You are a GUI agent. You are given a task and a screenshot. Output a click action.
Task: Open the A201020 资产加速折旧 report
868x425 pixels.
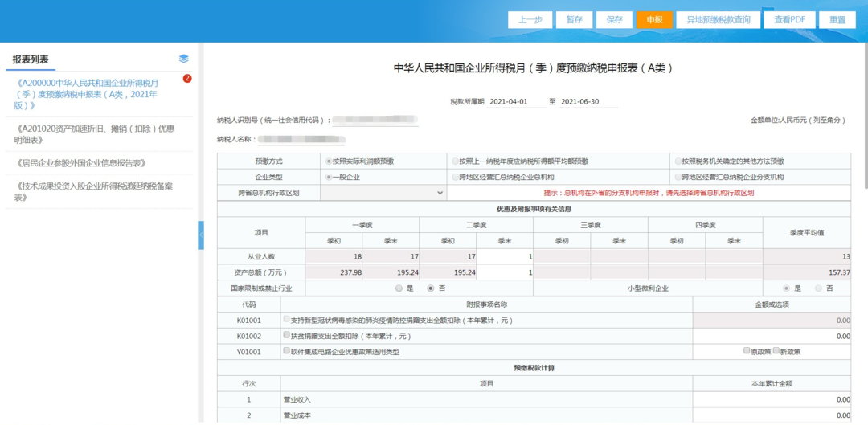coord(94,134)
